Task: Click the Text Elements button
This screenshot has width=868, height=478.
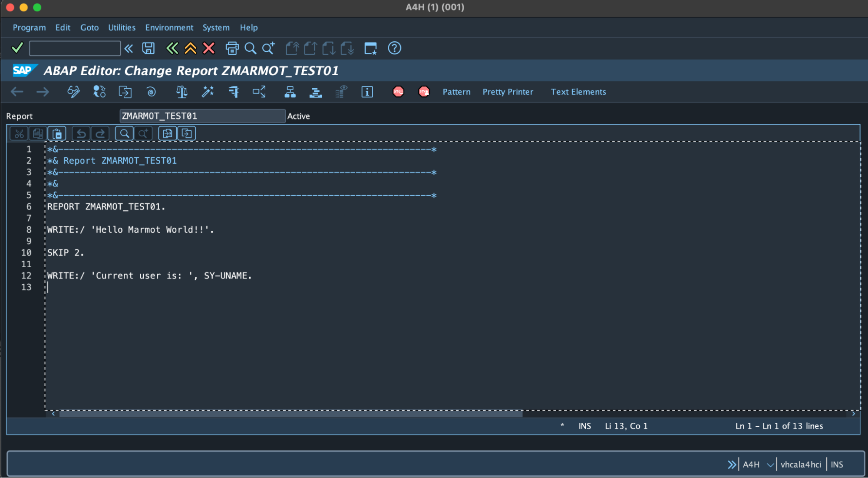Action: click(578, 92)
